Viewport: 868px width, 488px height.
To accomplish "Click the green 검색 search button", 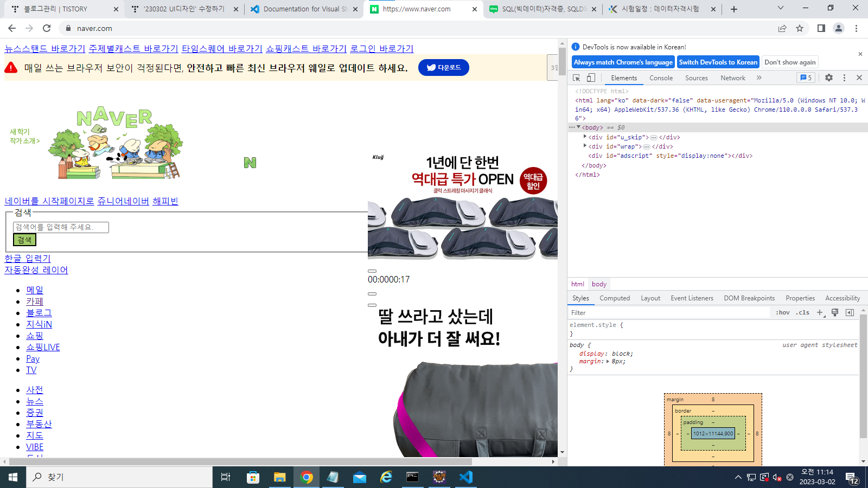I will 24,240.
